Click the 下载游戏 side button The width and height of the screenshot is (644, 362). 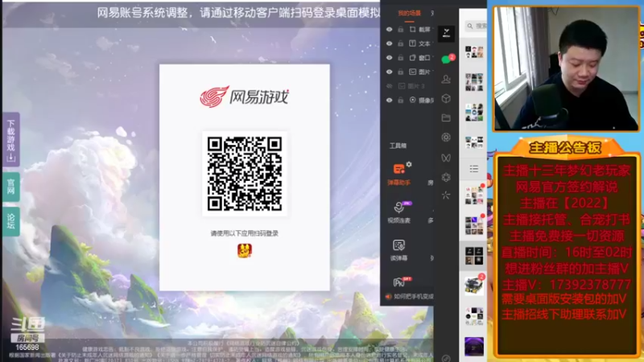coord(11,139)
